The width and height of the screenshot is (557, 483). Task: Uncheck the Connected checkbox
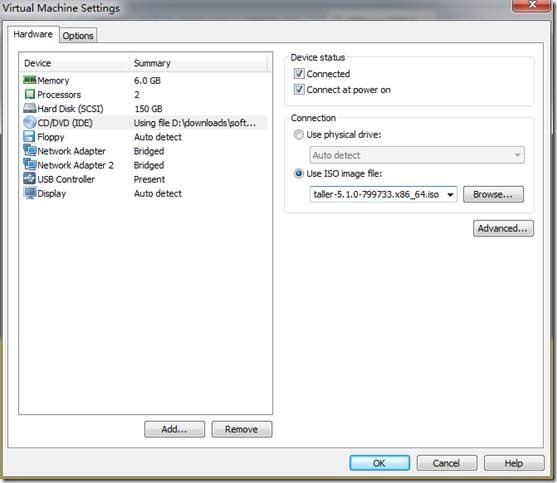(x=299, y=74)
